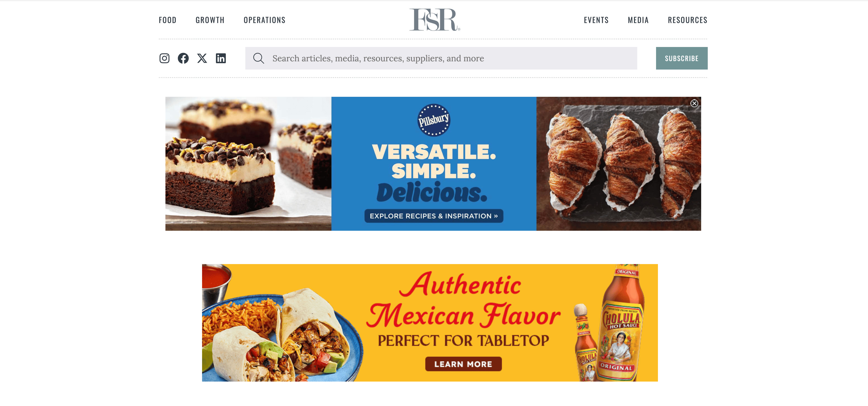The image size is (868, 406).
Task: Close the Pillsbury banner ad
Action: [694, 103]
